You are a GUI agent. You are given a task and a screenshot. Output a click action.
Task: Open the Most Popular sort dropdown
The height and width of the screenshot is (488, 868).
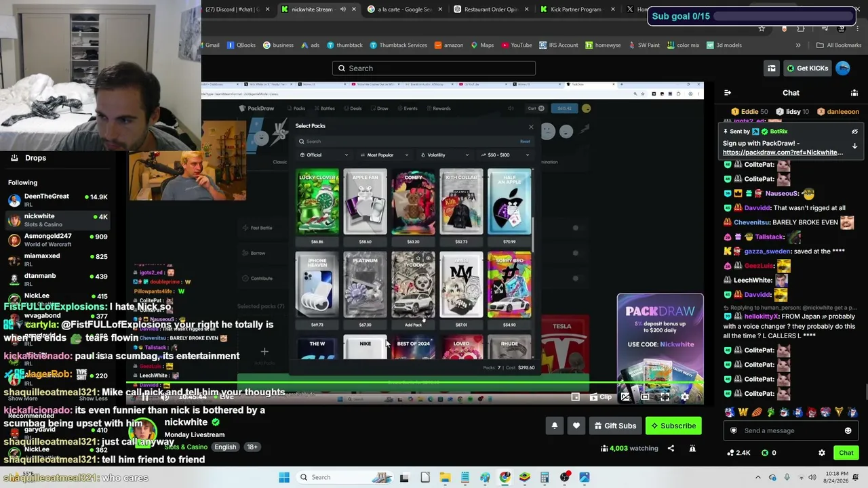(x=384, y=155)
